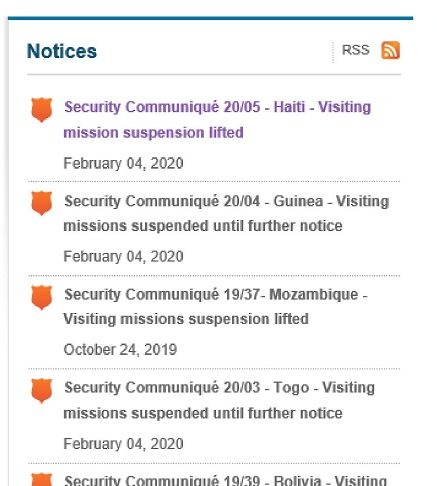Select the RSS text label
Screen dimensions: 437x486
(x=356, y=50)
